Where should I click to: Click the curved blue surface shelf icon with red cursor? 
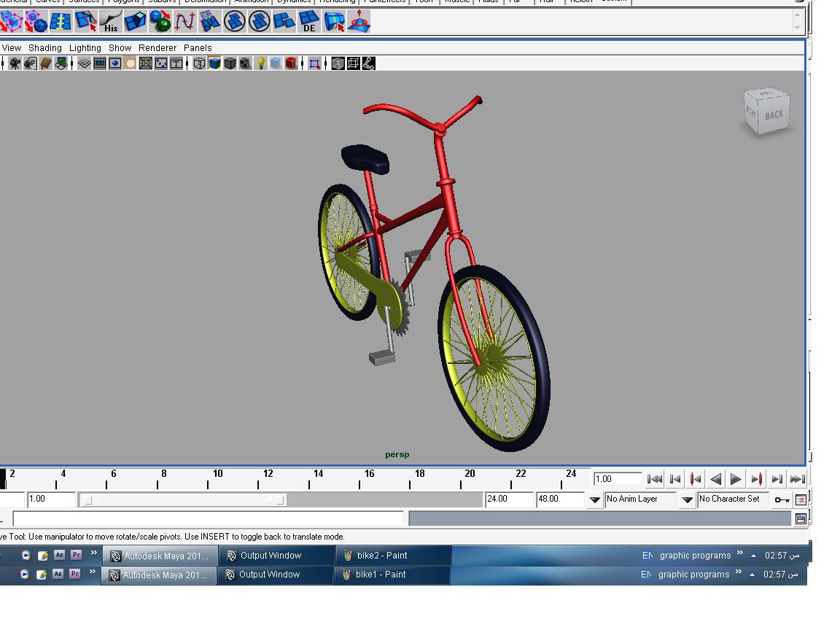point(334,21)
